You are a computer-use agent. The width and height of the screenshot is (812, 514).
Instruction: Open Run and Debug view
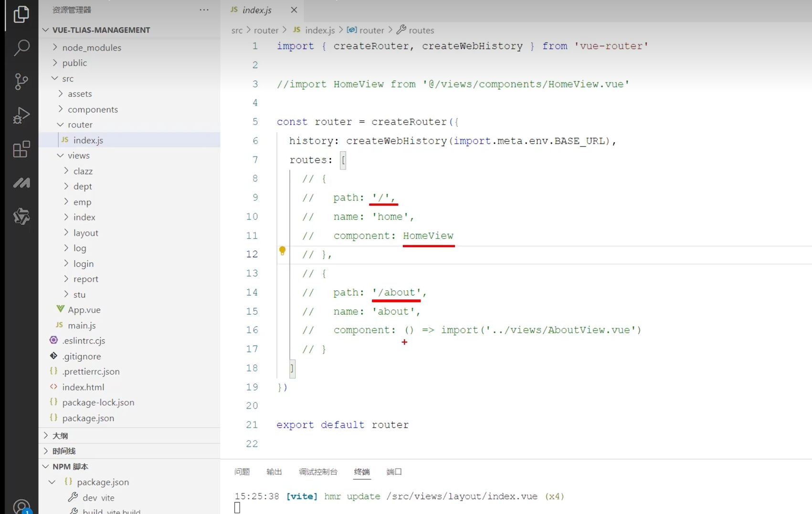coord(21,115)
